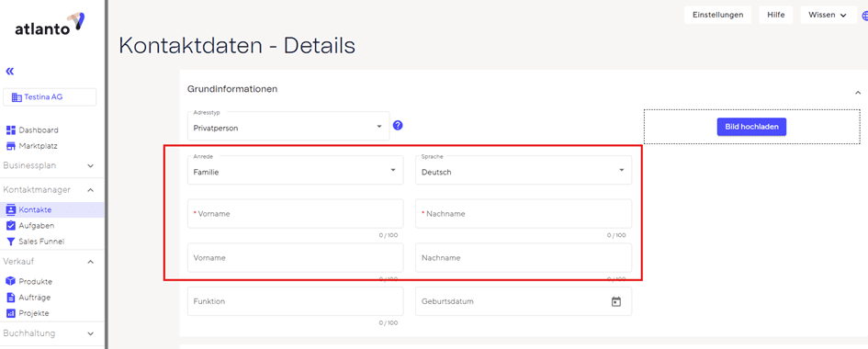Viewport: 868px width, 349px height.
Task: Collapse sidebar with double-chevron icon
Action: [x=9, y=72]
